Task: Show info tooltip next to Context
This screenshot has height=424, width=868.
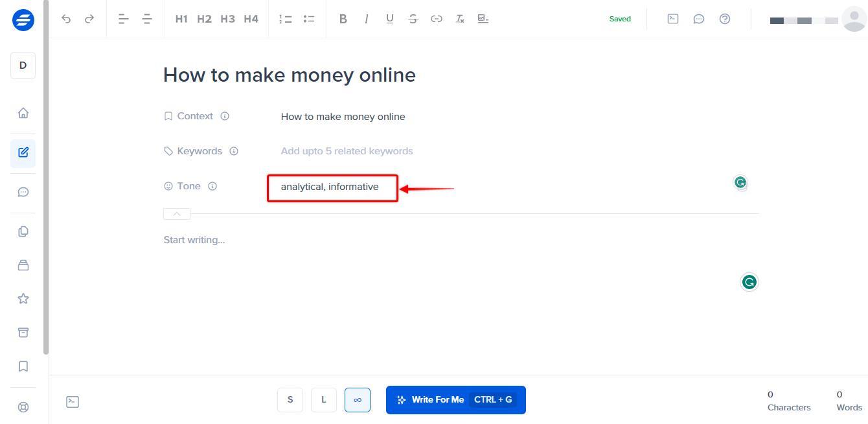Action: point(225,116)
